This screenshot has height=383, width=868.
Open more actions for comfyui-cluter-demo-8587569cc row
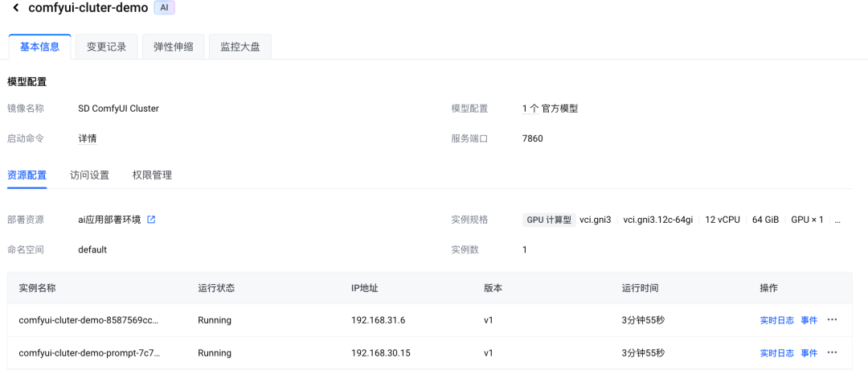832,319
